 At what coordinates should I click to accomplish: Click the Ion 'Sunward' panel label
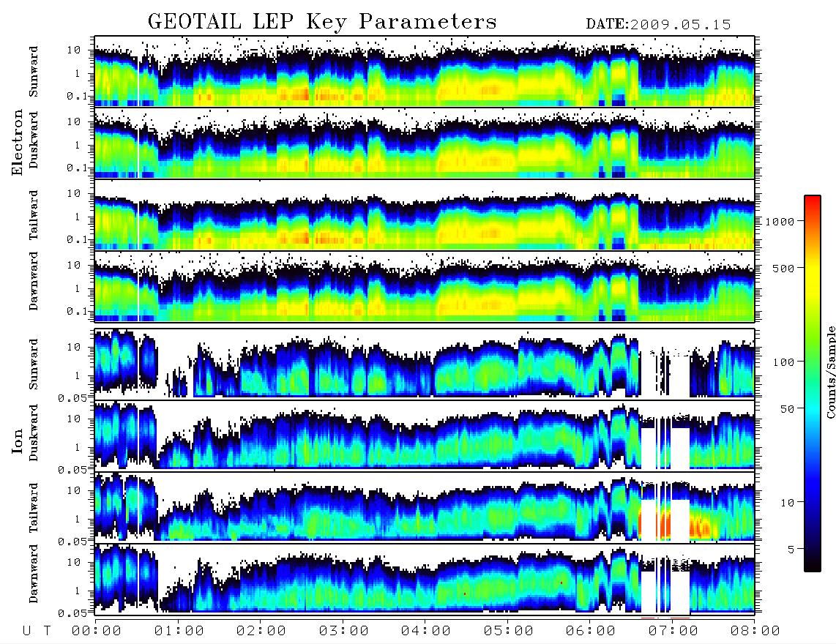33,364
